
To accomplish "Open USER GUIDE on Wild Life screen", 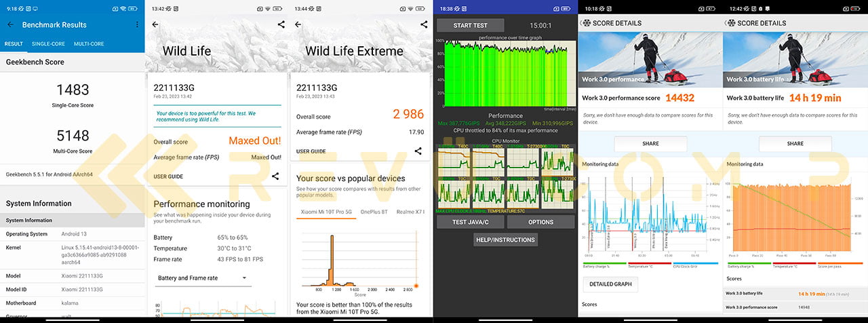I will click(168, 176).
